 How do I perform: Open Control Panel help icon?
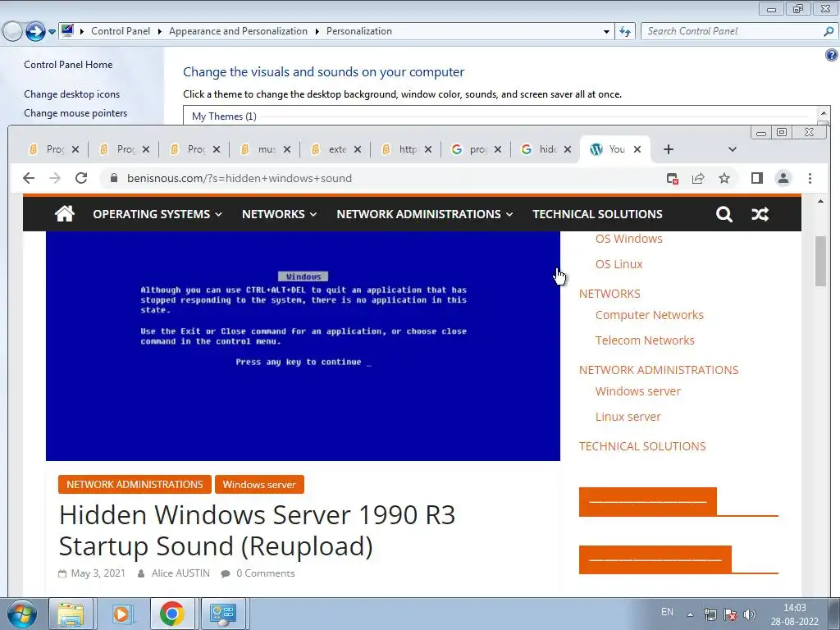[x=832, y=55]
